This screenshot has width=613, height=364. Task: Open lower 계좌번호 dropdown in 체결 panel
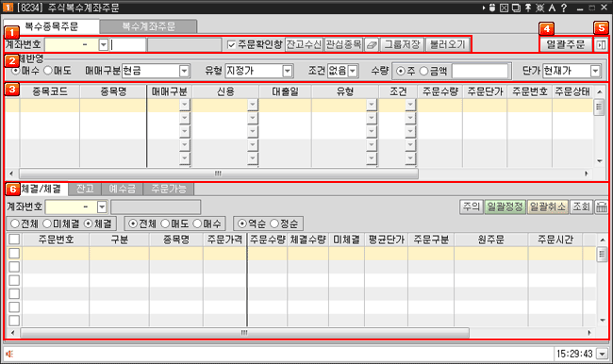tap(102, 207)
